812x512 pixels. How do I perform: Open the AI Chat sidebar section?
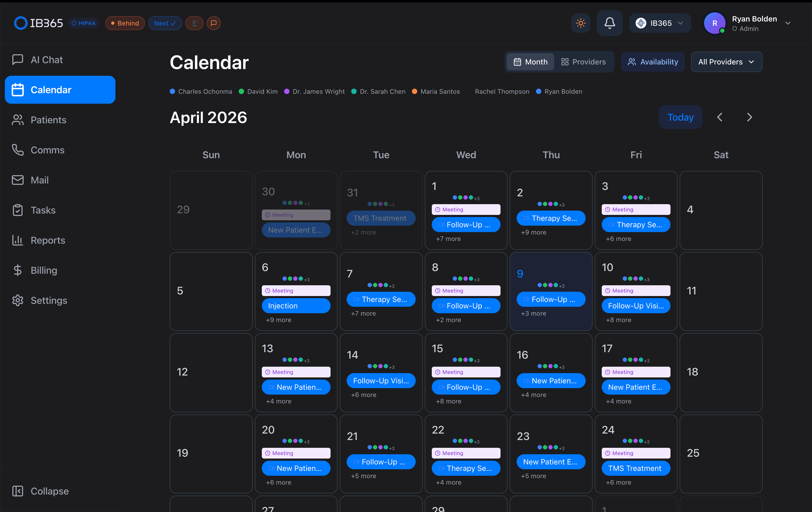point(47,59)
